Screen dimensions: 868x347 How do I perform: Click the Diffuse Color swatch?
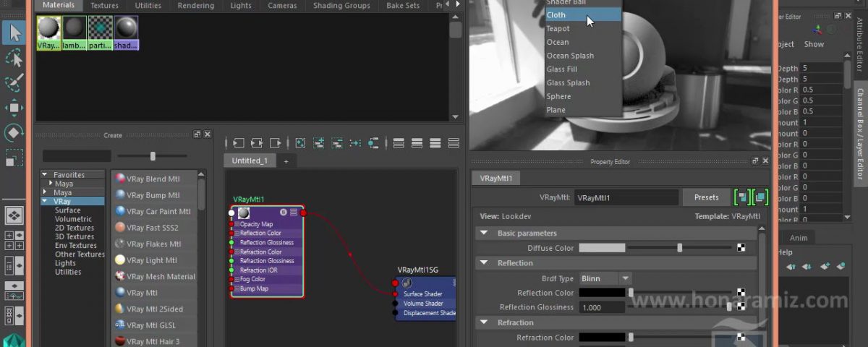point(602,248)
